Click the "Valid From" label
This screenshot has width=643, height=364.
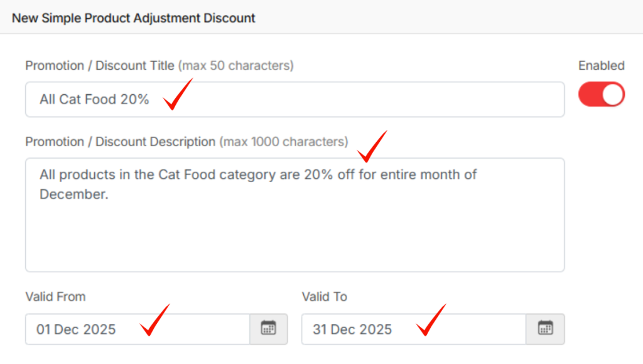coord(55,297)
